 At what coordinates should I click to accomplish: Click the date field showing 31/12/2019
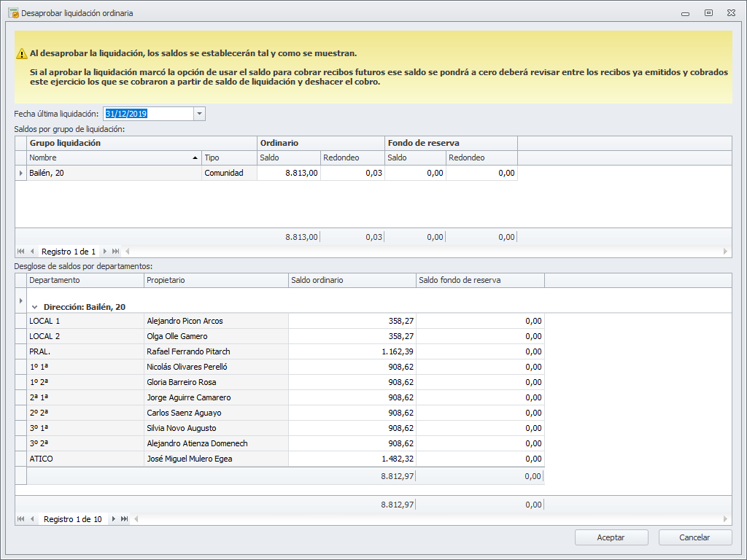pos(148,114)
